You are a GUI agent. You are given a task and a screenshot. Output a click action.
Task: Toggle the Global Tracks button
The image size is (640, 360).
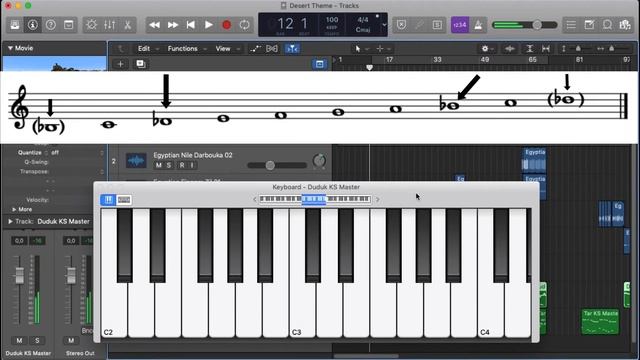pyautogui.click(x=320, y=64)
